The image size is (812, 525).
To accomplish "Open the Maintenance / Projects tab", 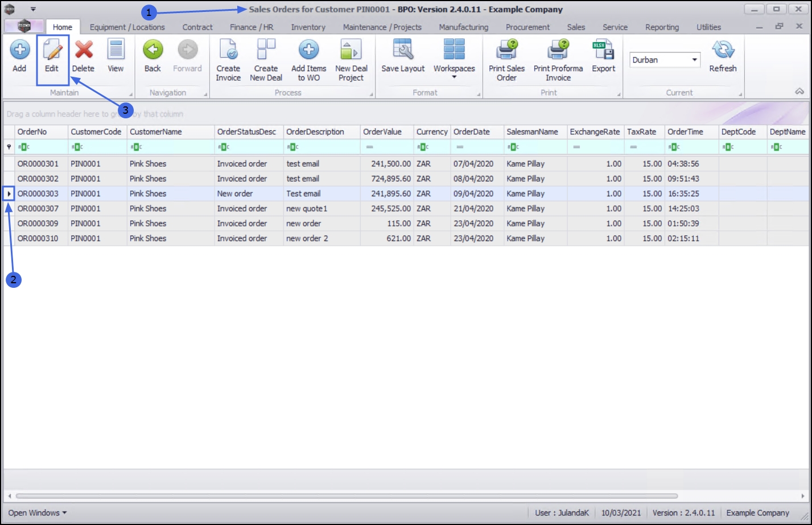I will click(x=382, y=27).
